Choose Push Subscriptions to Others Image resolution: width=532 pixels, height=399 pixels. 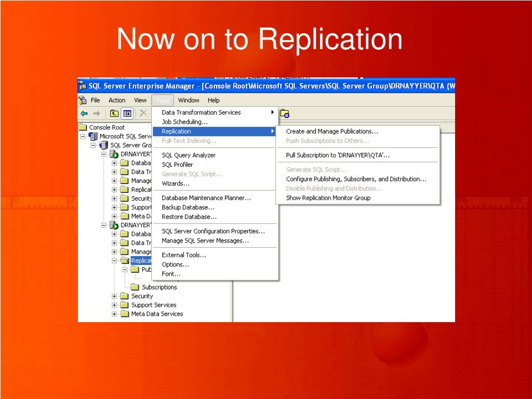[358, 141]
